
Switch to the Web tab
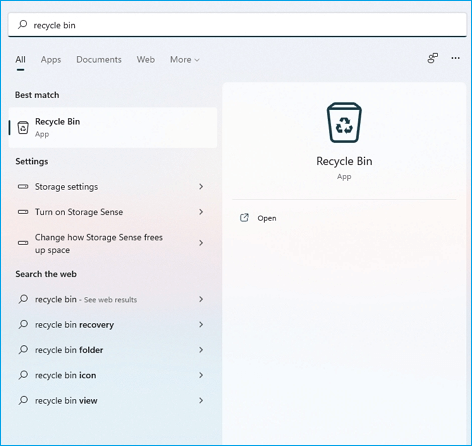pos(146,60)
